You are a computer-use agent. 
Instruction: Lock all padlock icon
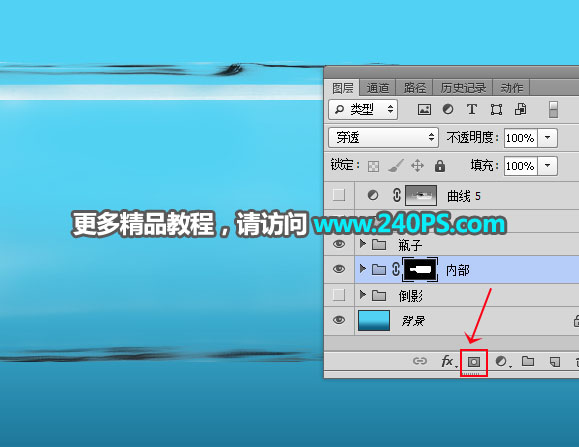[x=439, y=166]
